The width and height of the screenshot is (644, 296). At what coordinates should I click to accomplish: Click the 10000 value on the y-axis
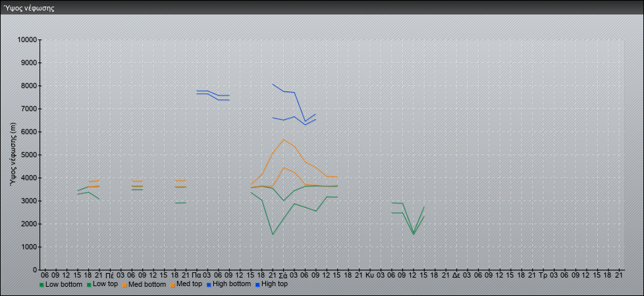(27, 40)
